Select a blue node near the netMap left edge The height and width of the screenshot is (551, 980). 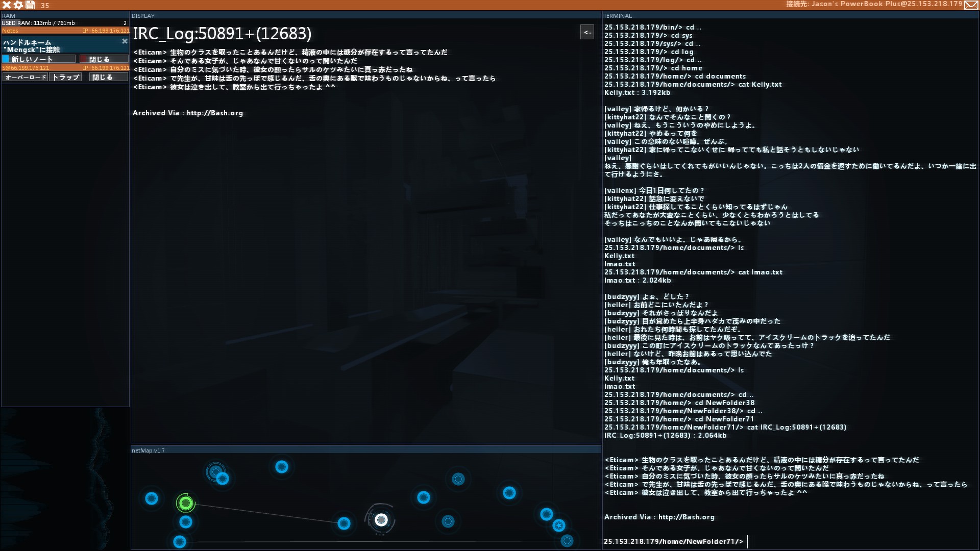151,499
